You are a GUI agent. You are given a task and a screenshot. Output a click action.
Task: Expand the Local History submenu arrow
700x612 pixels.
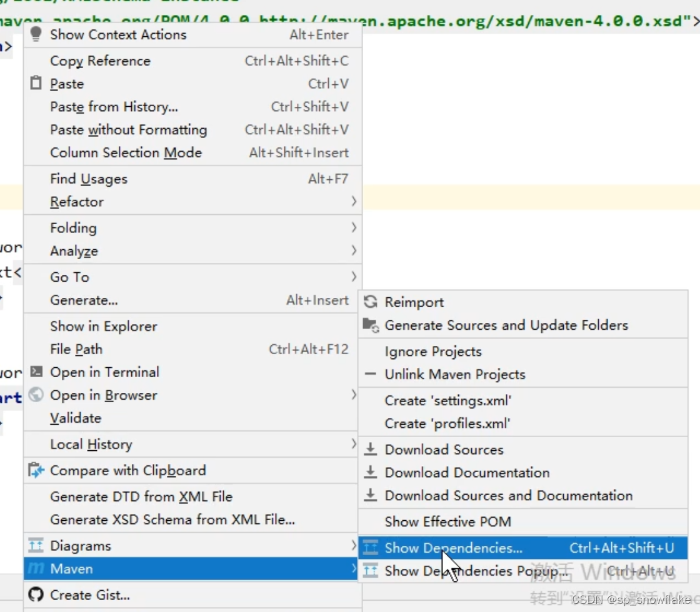pos(354,444)
